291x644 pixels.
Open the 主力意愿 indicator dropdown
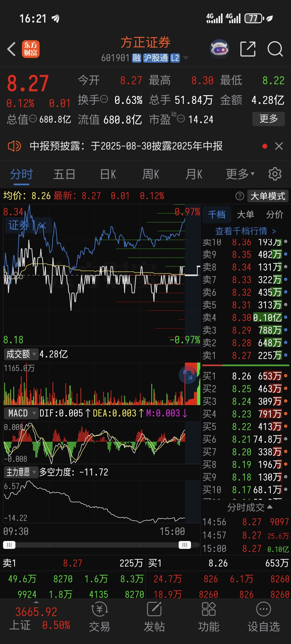point(21,472)
